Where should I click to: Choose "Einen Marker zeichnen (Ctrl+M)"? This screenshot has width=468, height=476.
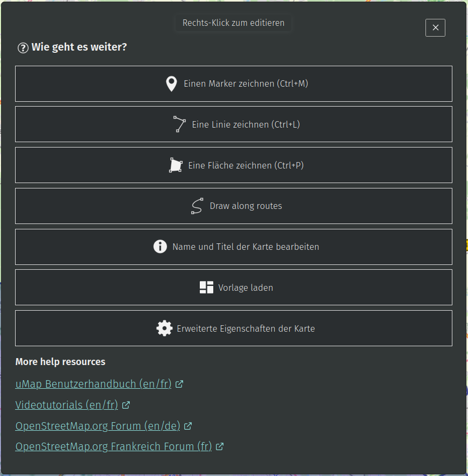pyautogui.click(x=246, y=84)
